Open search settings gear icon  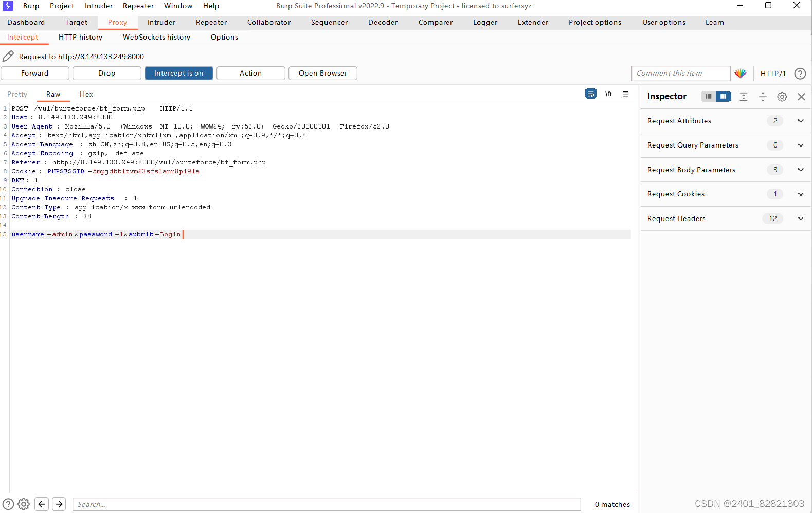(24, 504)
